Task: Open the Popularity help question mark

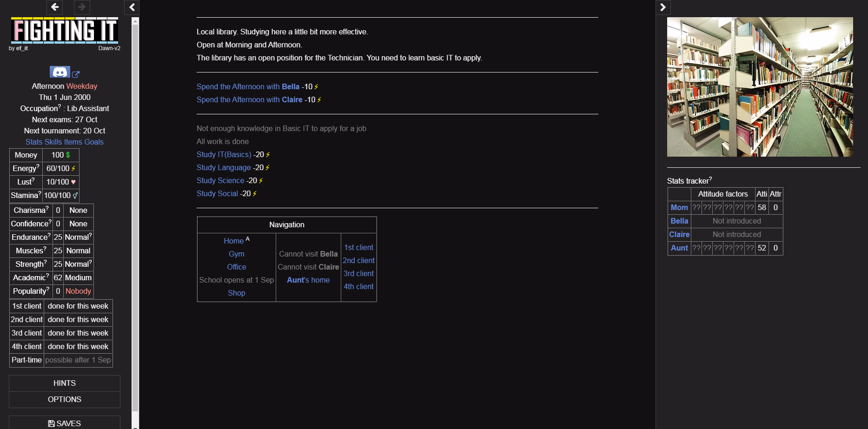Action: tap(48, 288)
